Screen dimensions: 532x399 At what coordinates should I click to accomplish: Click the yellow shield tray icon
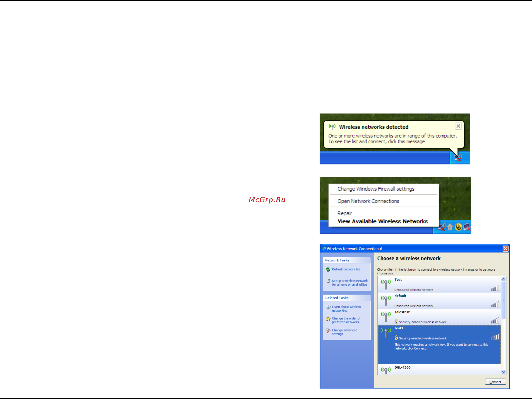point(458,227)
